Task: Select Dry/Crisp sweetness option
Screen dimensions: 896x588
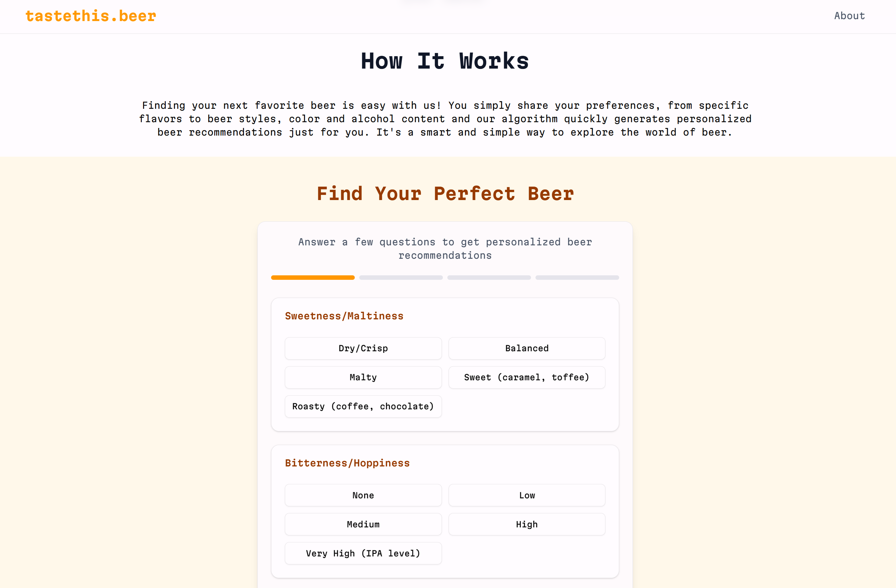Action: [363, 348]
